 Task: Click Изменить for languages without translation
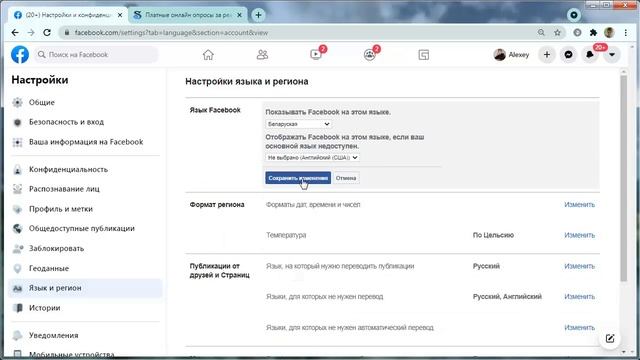pos(579,297)
